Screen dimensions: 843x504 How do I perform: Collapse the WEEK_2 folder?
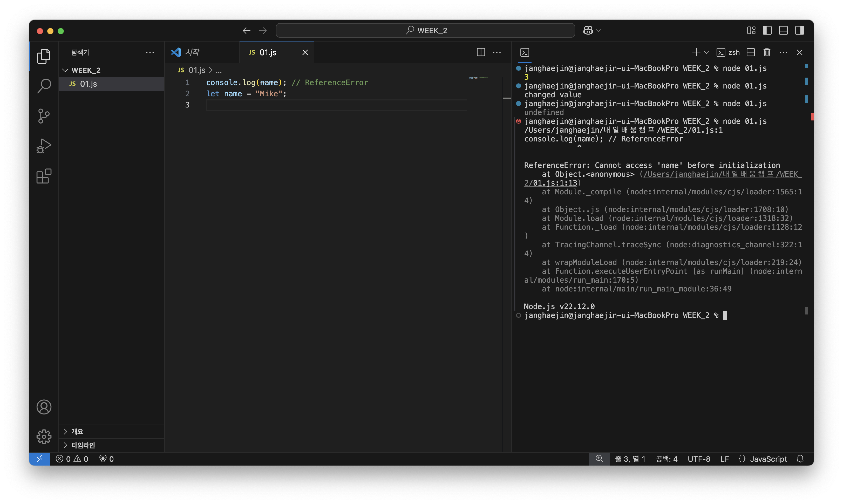(111, 70)
